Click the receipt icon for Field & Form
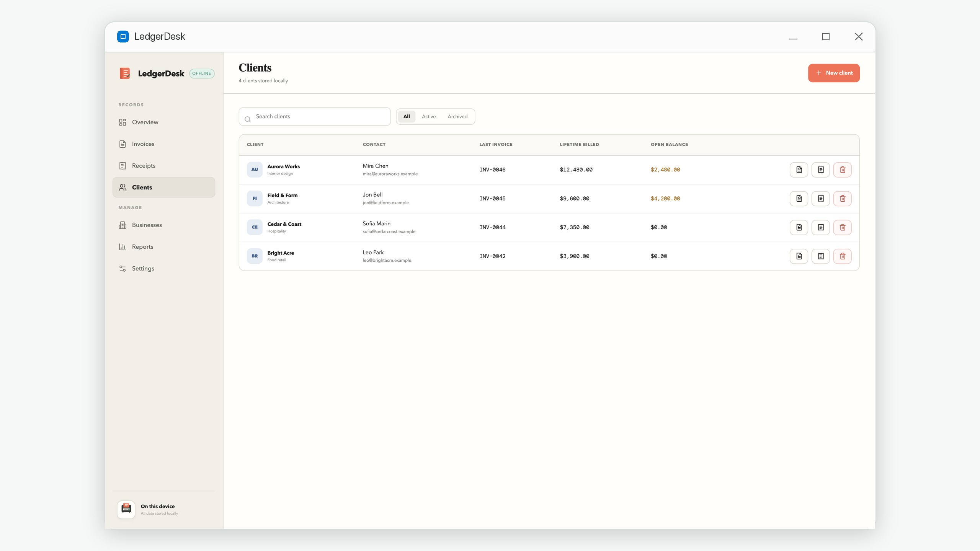Image resolution: width=980 pixels, height=551 pixels. (821, 199)
